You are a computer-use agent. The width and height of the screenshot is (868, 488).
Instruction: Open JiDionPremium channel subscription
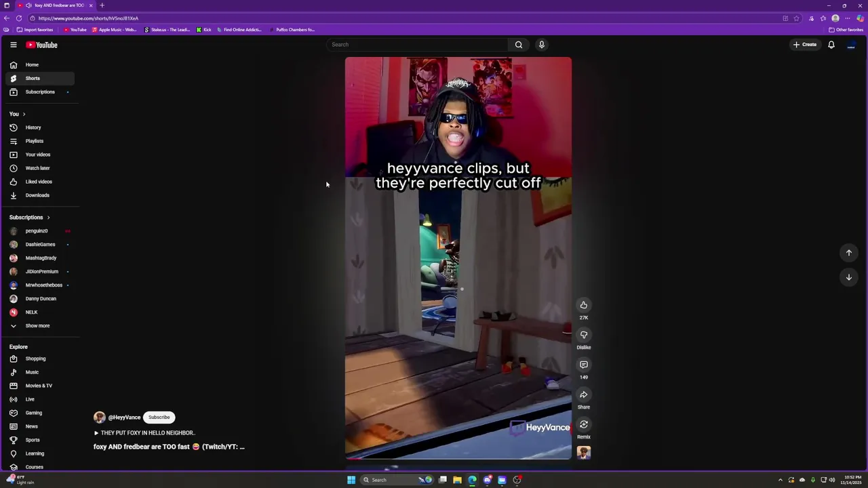[x=41, y=272]
